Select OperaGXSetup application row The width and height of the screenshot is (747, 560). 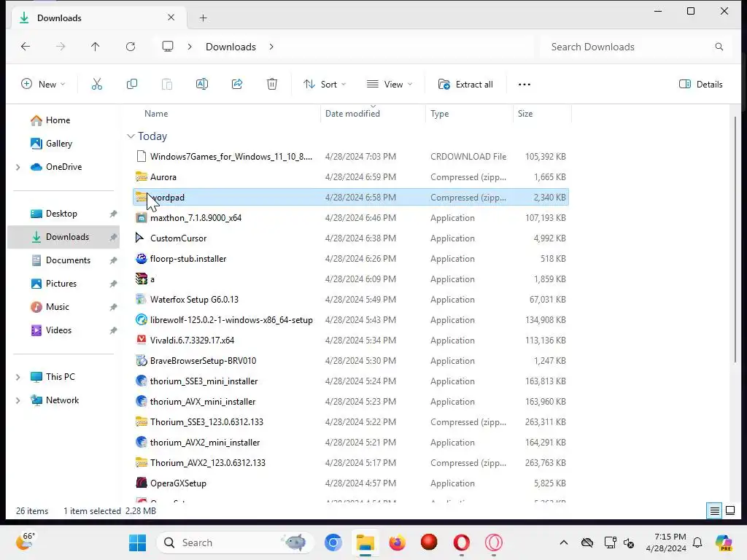[351, 483]
